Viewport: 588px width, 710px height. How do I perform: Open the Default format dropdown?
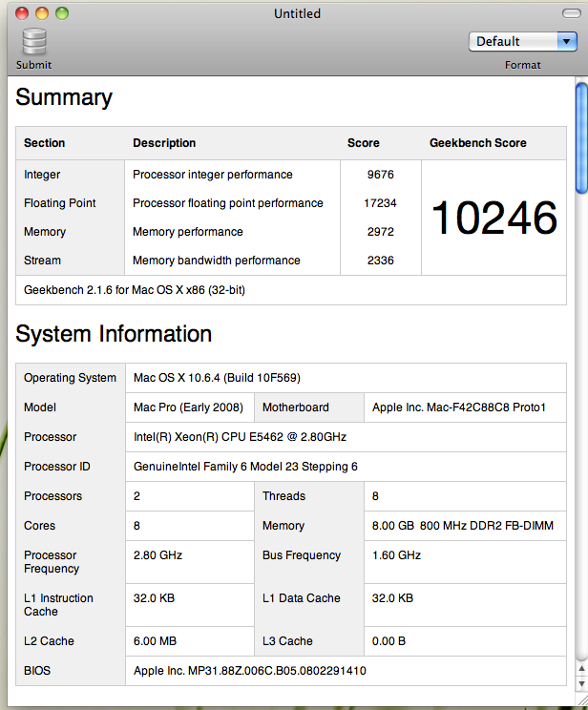pyautogui.click(x=523, y=42)
